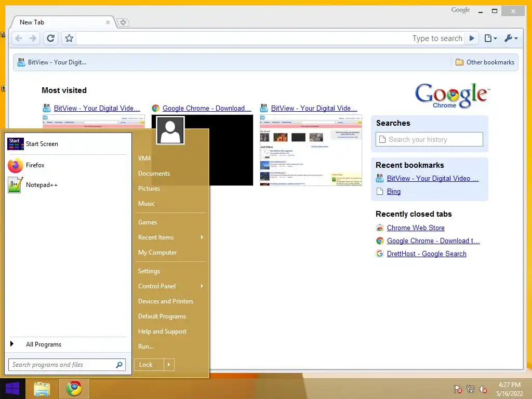Click the Chrome forward arrow button
The width and height of the screenshot is (532, 399).
(x=33, y=38)
